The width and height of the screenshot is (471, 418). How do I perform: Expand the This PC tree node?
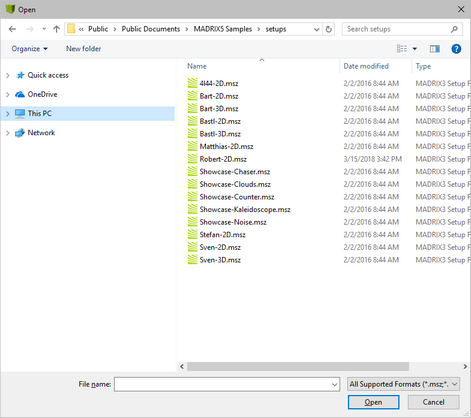click(x=8, y=114)
